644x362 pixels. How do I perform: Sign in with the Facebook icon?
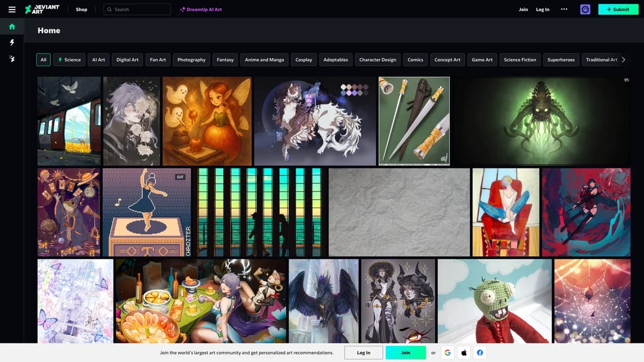tap(480, 352)
